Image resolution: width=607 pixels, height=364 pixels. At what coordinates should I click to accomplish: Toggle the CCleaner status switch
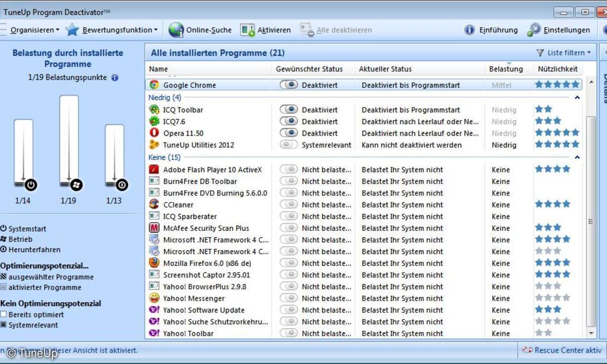click(289, 204)
